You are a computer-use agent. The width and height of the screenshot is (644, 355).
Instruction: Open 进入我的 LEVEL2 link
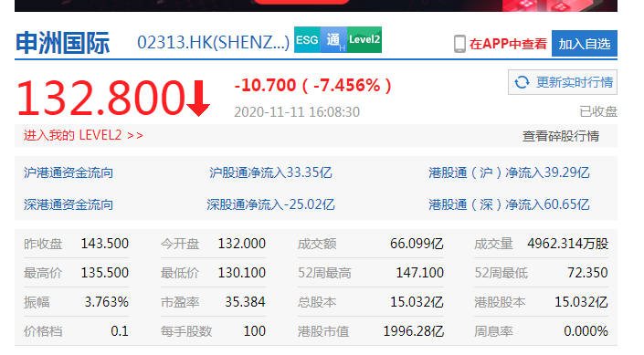point(83,135)
